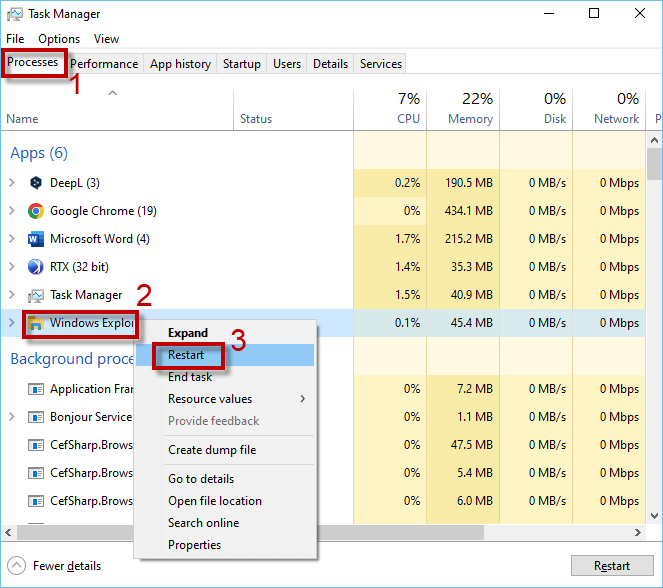Click the Restart button at bottom right
Viewport: 663px width, 588px height.
point(612,566)
